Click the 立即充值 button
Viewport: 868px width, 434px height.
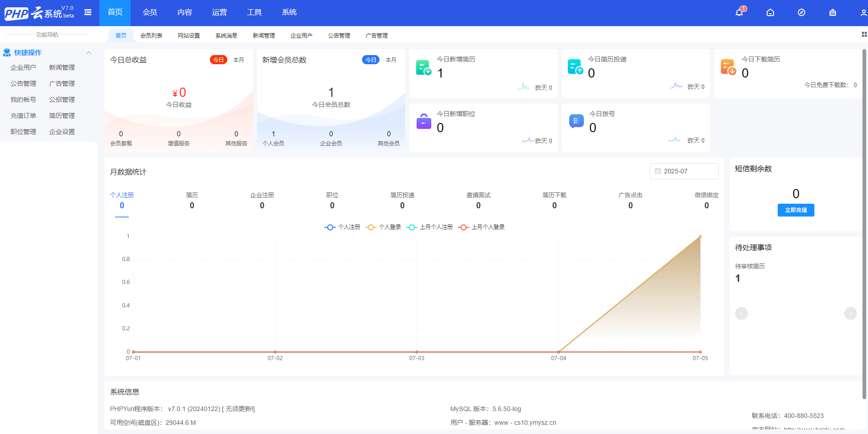[796, 210]
